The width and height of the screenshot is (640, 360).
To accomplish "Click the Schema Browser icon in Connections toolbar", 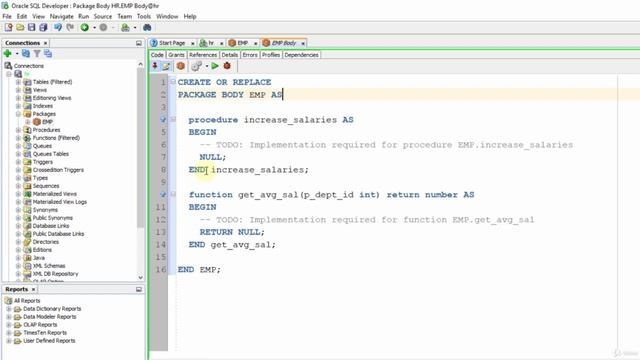I will click(48, 53).
